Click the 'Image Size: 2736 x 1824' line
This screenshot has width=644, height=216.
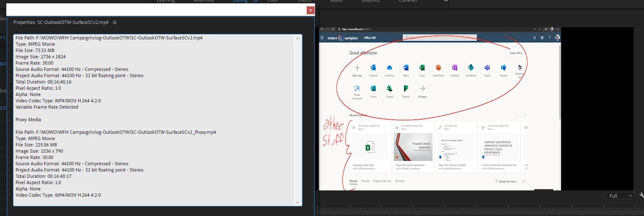40,57
